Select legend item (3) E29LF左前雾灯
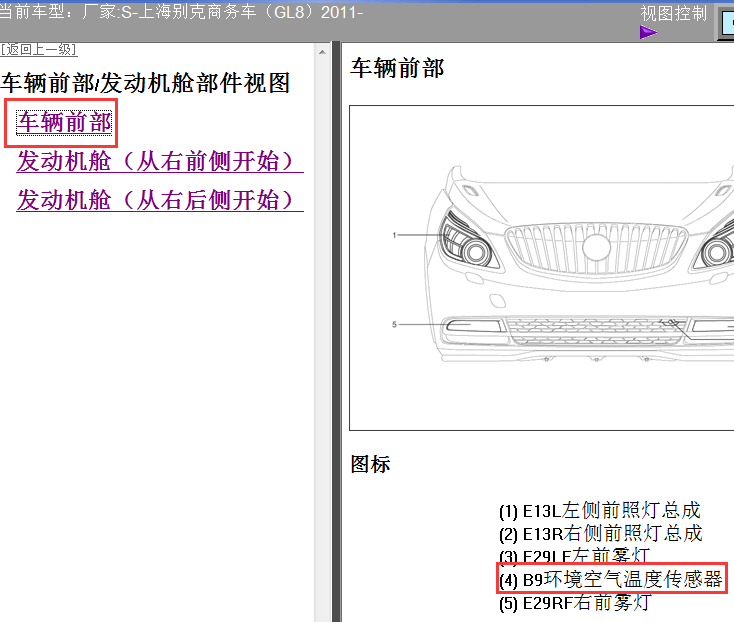The image size is (734, 622). [x=574, y=555]
